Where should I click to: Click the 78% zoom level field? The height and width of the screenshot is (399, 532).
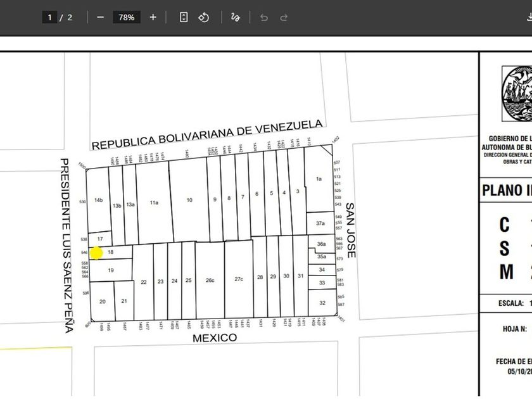127,17
